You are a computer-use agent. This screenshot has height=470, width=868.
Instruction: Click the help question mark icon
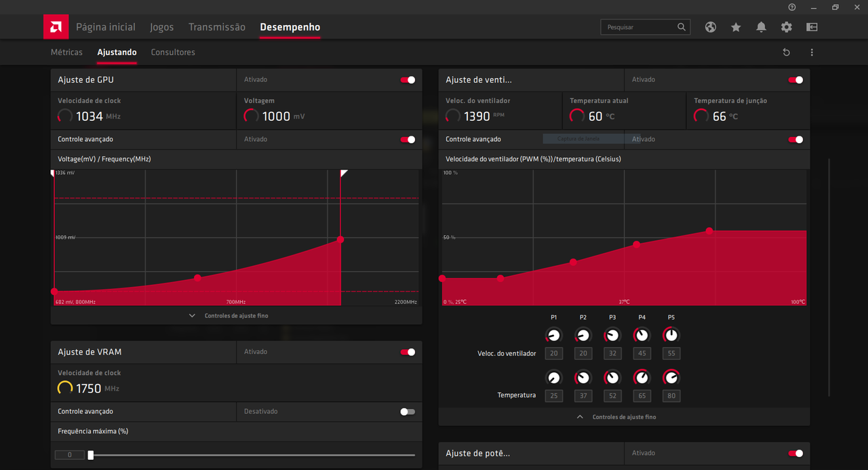point(792,7)
